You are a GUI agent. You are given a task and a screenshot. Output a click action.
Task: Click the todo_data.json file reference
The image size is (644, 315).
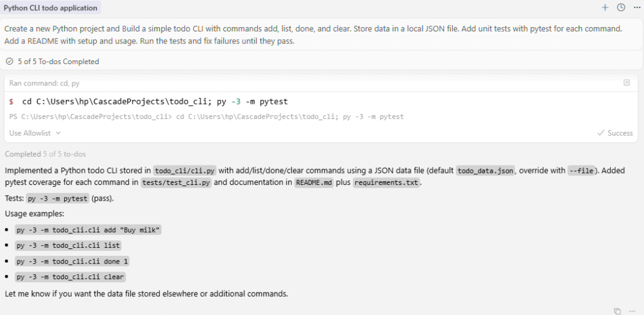pyautogui.click(x=485, y=170)
